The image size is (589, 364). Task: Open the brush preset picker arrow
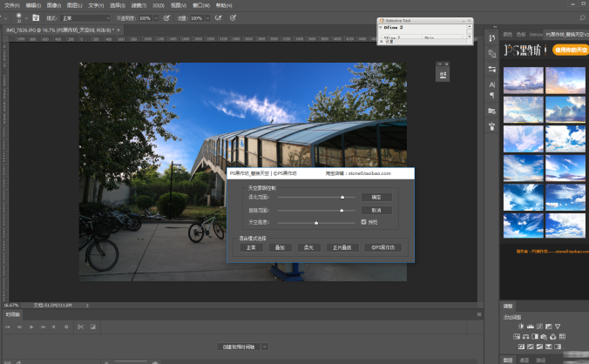(x=24, y=17)
